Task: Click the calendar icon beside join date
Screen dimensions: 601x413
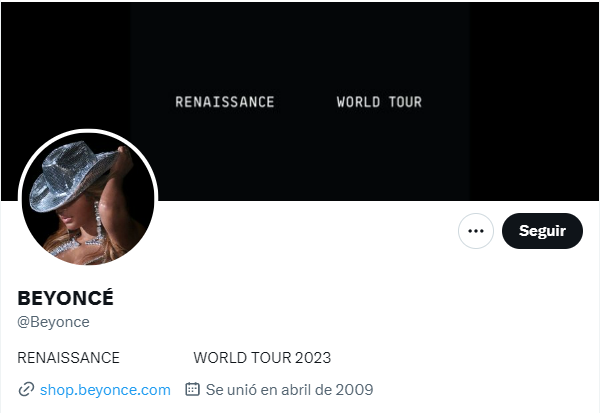Action: [x=192, y=389]
